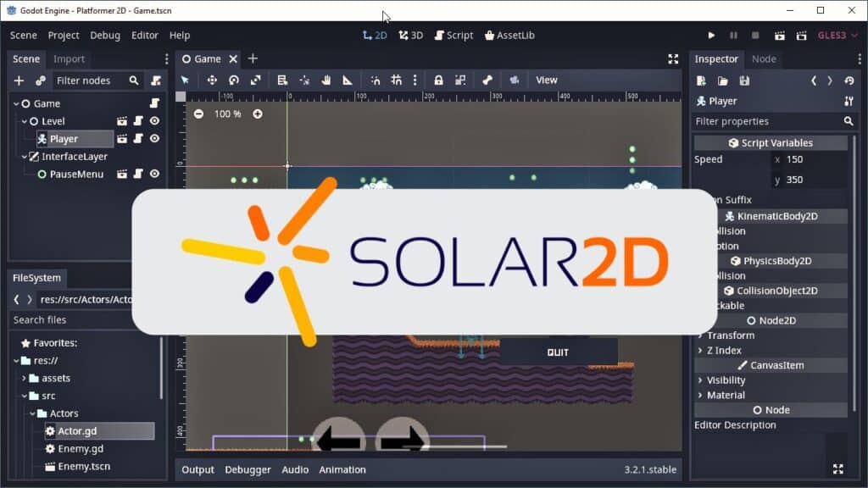Open the AssetLib workspace
Image resolution: width=868 pixels, height=488 pixels.
click(509, 36)
